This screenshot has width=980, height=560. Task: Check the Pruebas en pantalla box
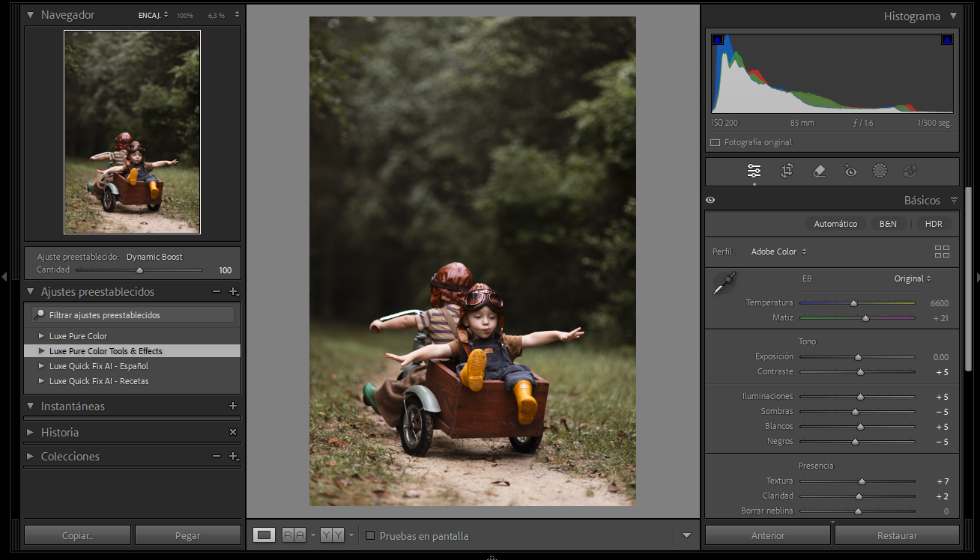[x=370, y=535]
